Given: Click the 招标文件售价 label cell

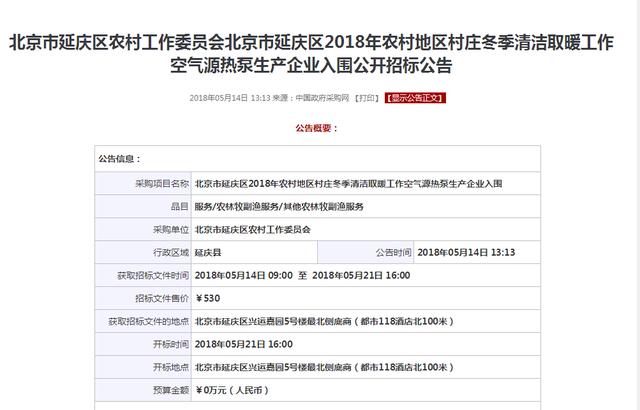Looking at the screenshot, I should [143, 298].
